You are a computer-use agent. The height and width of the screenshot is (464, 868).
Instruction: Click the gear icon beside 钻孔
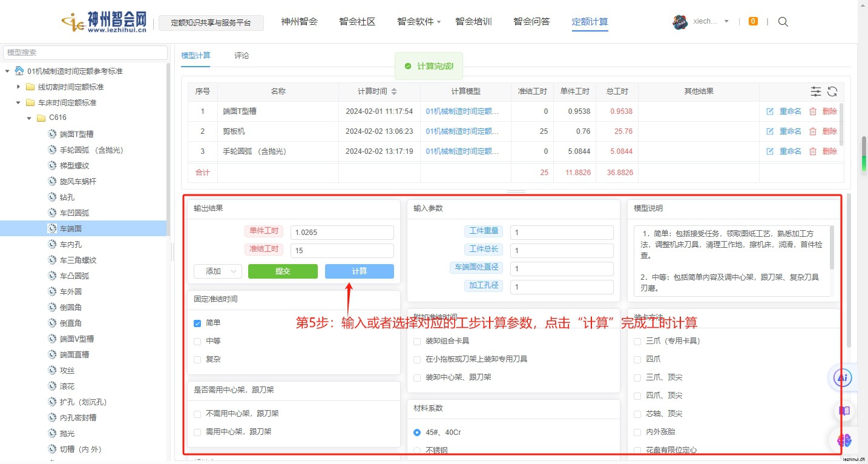click(x=52, y=197)
